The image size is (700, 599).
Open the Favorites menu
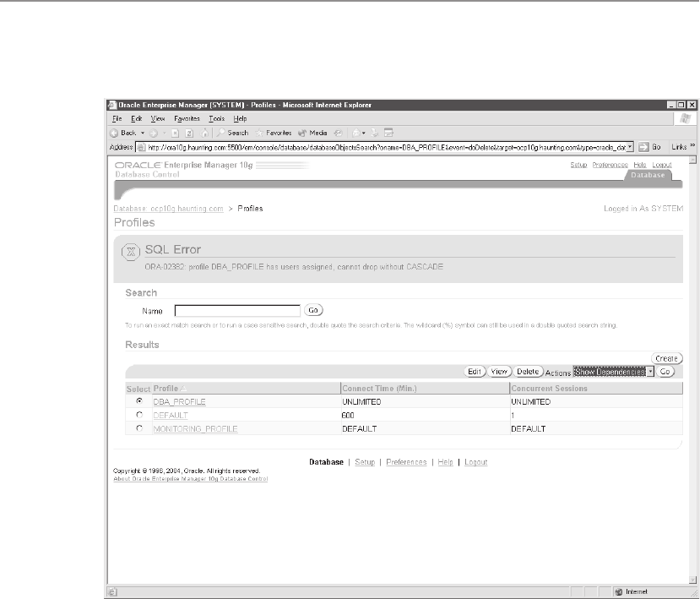coord(187,118)
